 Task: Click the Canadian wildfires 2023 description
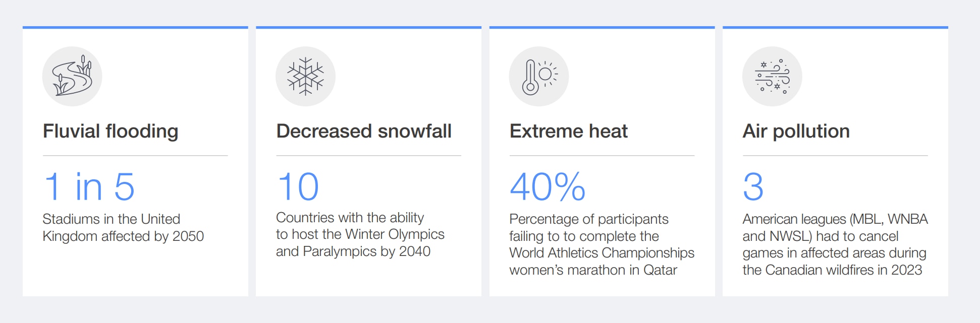835,244
